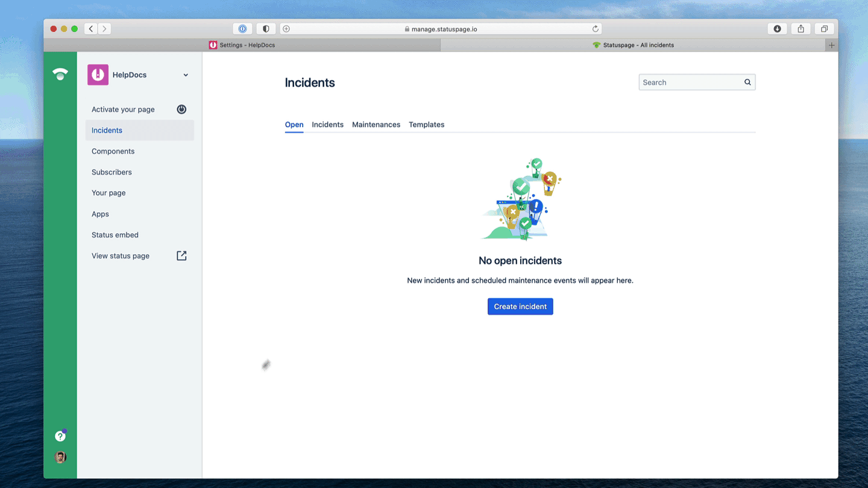Open Incidents in the sidebar
868x488 pixels.
(x=139, y=130)
